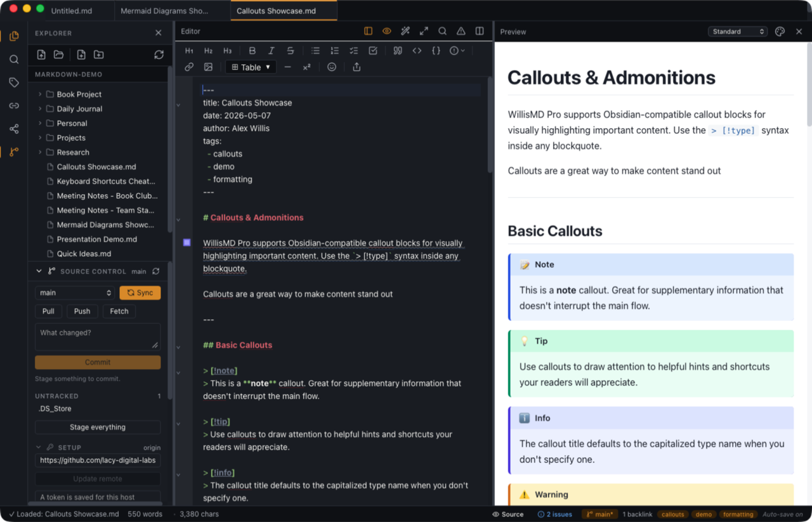This screenshot has height=522, width=812.
Task: Collapse the Source Control section
Action: click(39, 271)
